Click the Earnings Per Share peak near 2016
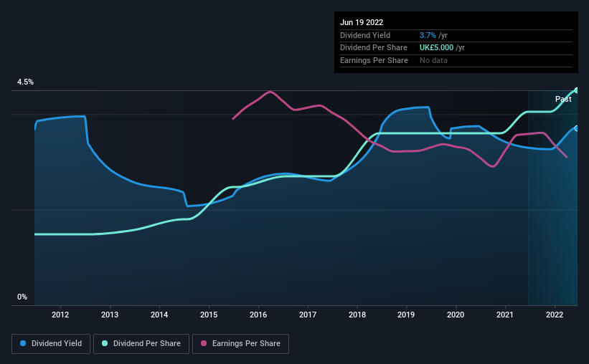 pos(270,92)
